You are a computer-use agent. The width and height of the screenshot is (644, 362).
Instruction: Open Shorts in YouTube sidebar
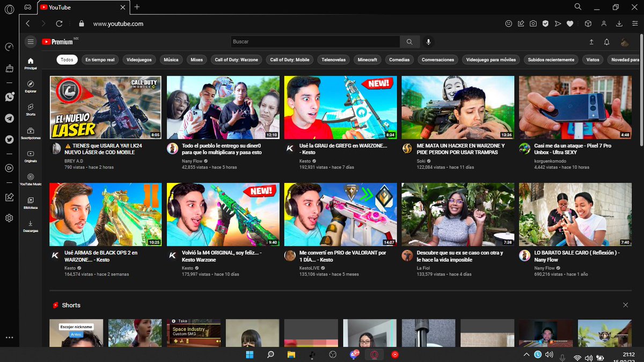pos(31,109)
